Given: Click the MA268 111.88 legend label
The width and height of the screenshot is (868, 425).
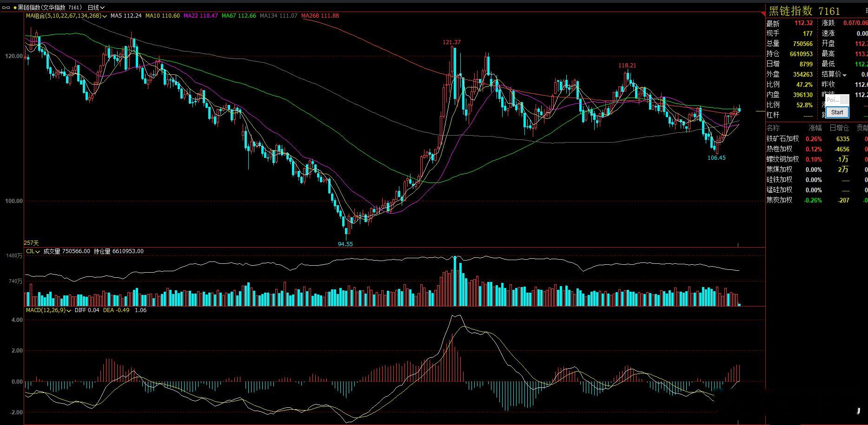Looking at the screenshot, I should tap(320, 16).
